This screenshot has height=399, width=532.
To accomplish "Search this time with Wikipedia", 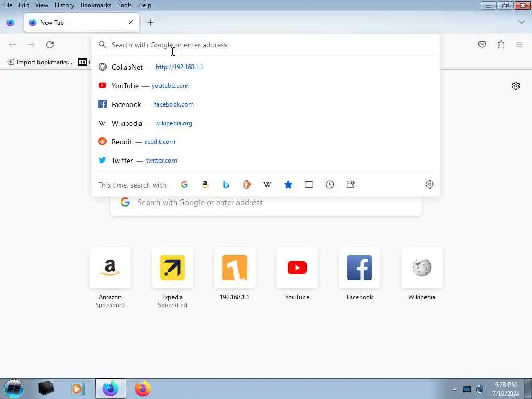I will [268, 184].
